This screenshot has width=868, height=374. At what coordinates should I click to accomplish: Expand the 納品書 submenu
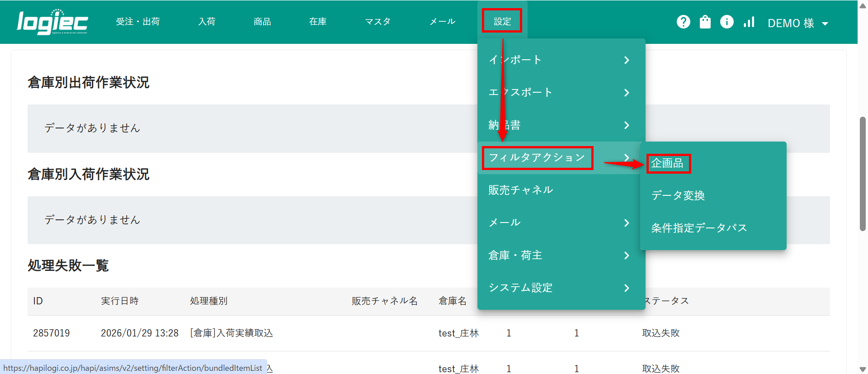coord(561,125)
